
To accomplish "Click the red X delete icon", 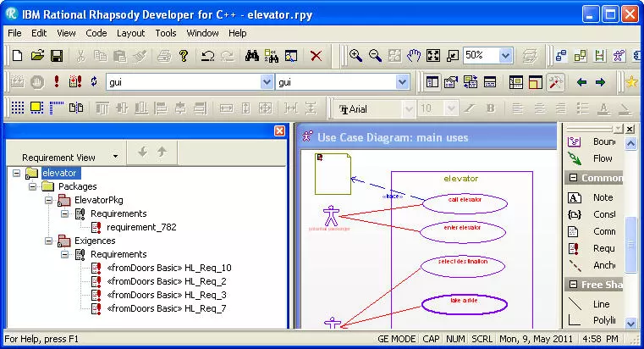I will pyautogui.click(x=316, y=56).
